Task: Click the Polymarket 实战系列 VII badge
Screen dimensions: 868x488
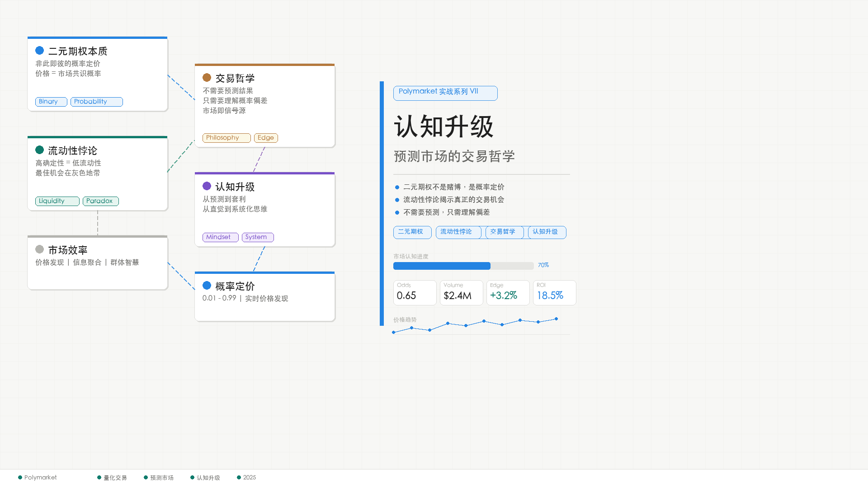Action: [445, 93]
